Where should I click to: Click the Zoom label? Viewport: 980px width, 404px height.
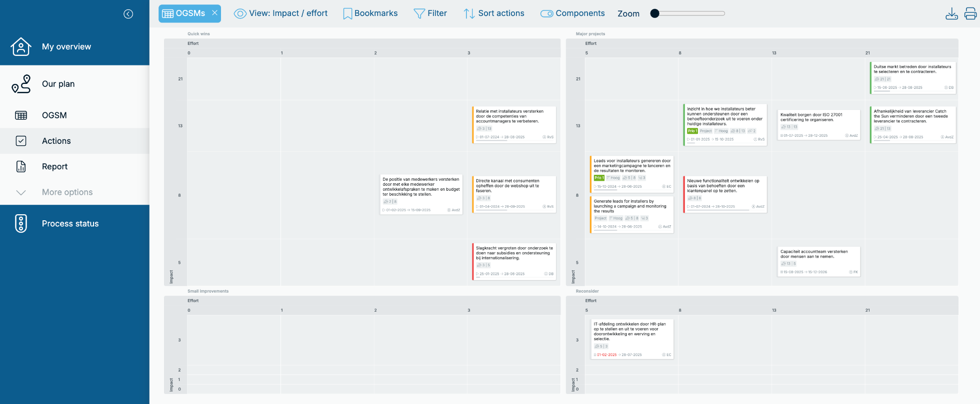click(x=628, y=13)
